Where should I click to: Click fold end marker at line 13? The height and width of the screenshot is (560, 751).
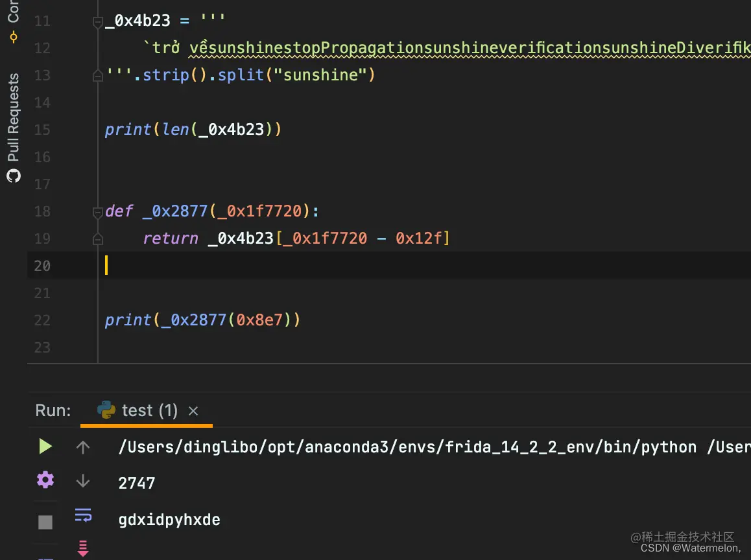pyautogui.click(x=98, y=76)
